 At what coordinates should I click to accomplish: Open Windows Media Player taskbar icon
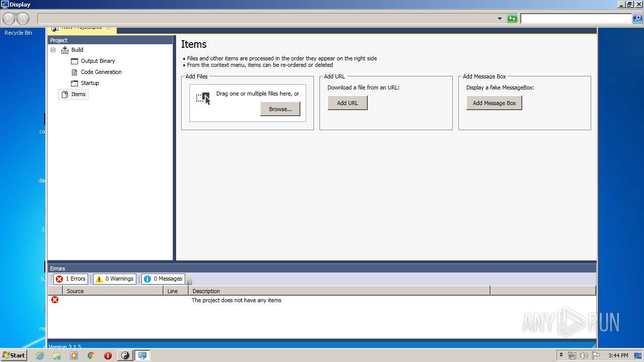pyautogui.click(x=74, y=355)
